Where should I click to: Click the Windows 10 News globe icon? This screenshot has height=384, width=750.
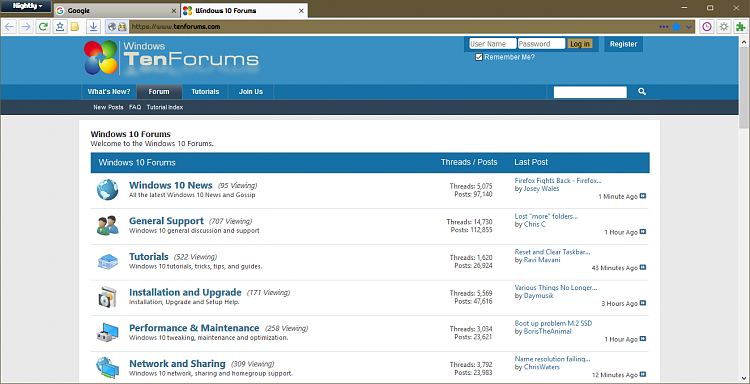pos(108,189)
